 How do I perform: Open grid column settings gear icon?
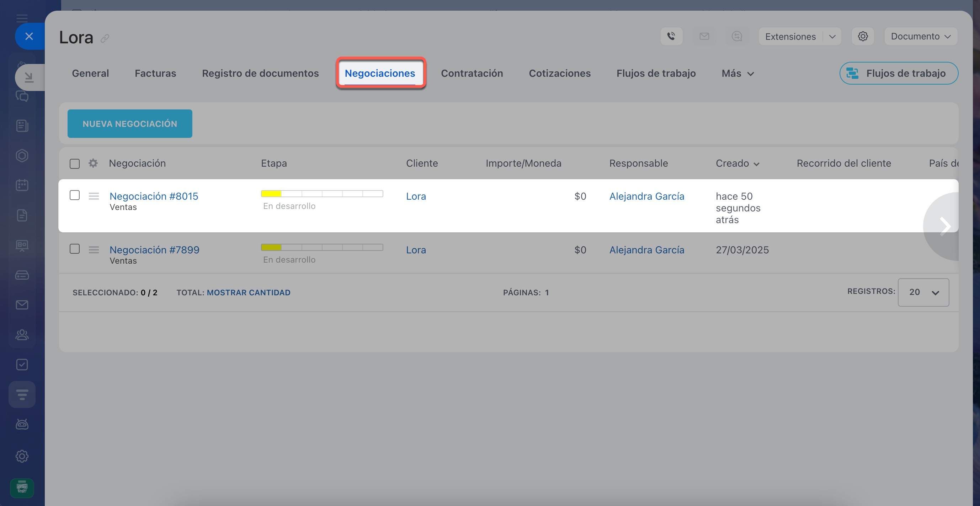pos(93,163)
